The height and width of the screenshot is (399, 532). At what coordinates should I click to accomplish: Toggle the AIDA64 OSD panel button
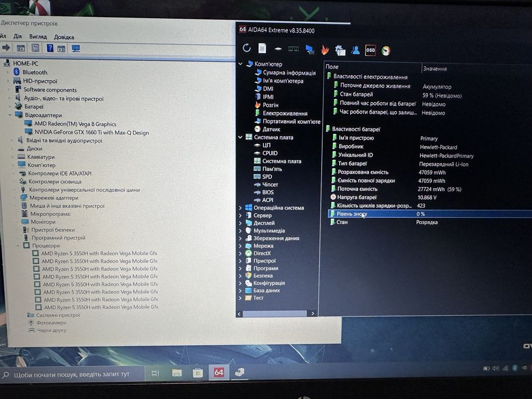pyautogui.click(x=370, y=50)
